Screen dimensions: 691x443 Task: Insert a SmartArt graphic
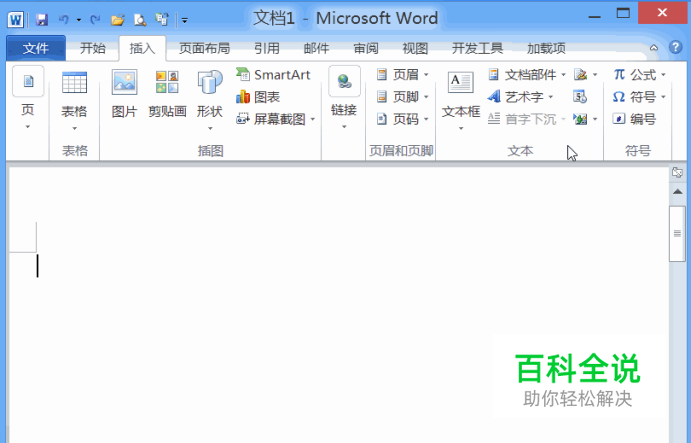[x=274, y=74]
